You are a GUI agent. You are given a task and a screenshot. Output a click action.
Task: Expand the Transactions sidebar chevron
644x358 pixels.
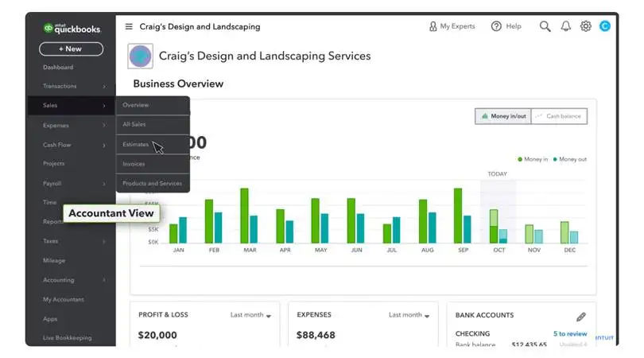[x=104, y=86]
